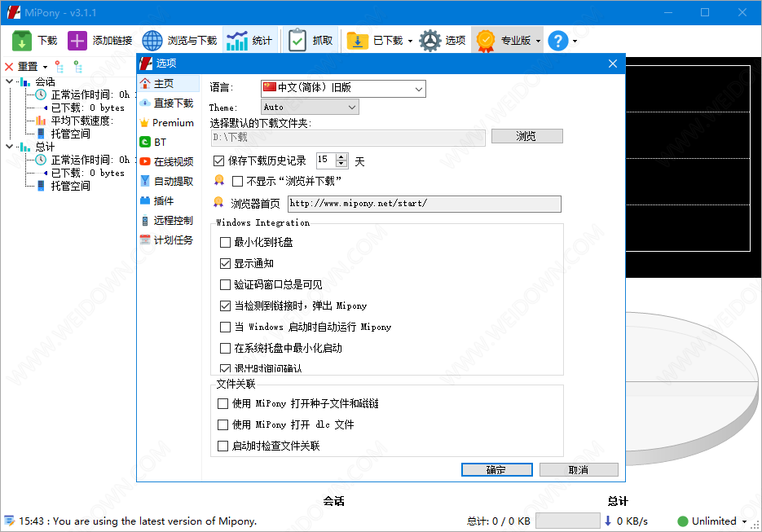The height and width of the screenshot is (532, 762).
Task: Click the first tree layout icon beside 重置
Action: click(x=59, y=67)
